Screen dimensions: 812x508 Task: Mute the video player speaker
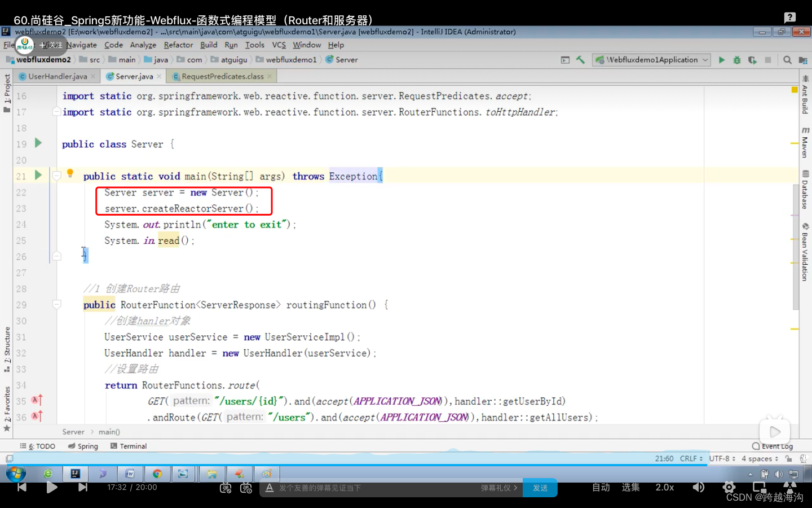(x=698, y=487)
